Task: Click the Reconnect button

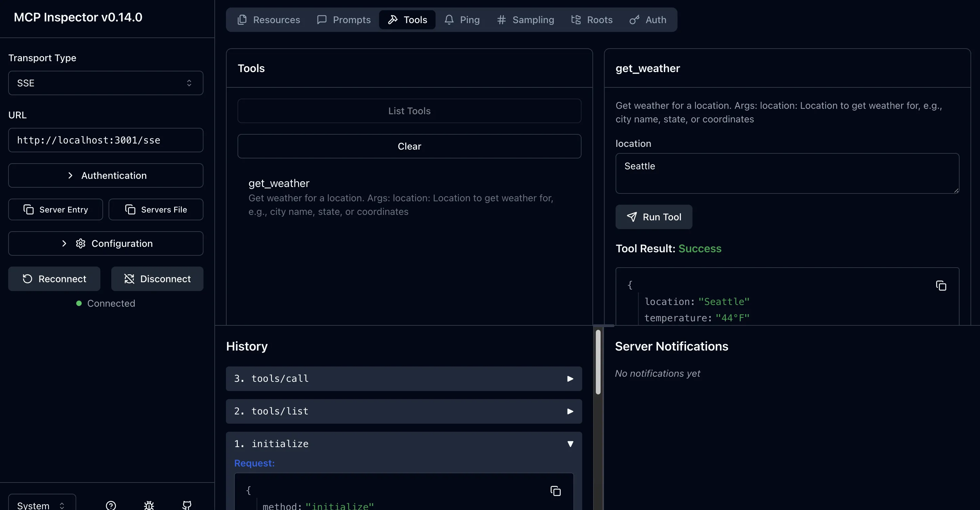Action: (x=54, y=279)
